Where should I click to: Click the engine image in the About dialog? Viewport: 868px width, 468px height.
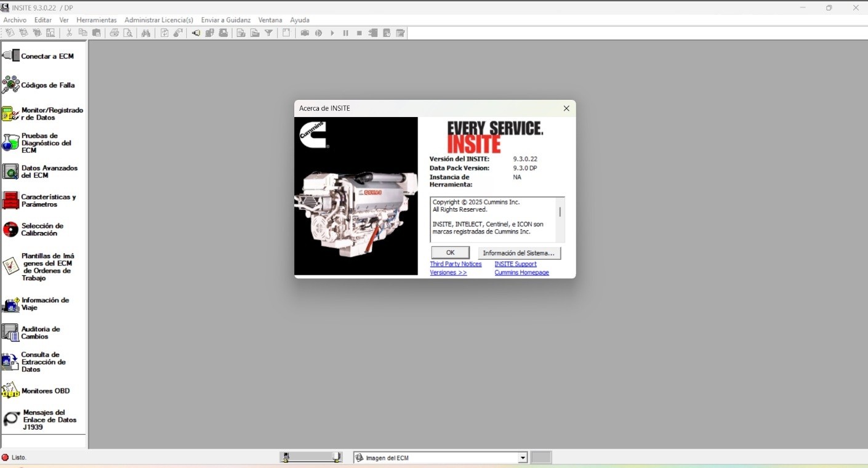[x=356, y=196]
